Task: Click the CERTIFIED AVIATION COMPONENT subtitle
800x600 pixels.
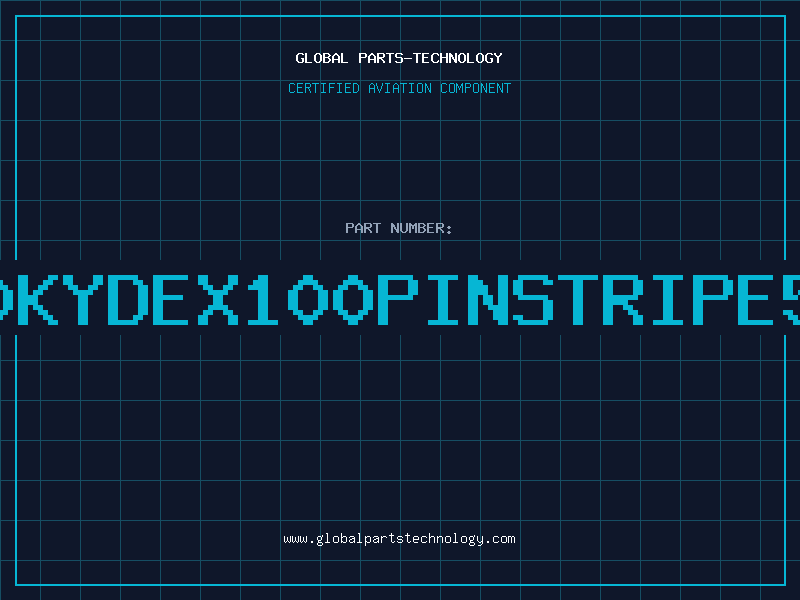Action: 399,88
